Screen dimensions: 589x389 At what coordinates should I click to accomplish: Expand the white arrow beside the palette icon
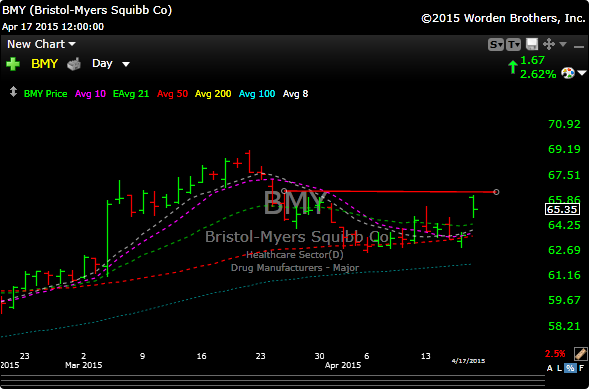click(582, 73)
